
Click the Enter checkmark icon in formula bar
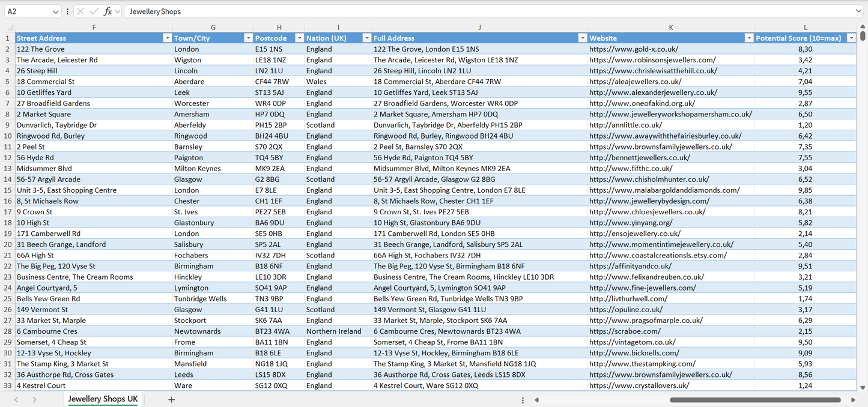(x=94, y=11)
